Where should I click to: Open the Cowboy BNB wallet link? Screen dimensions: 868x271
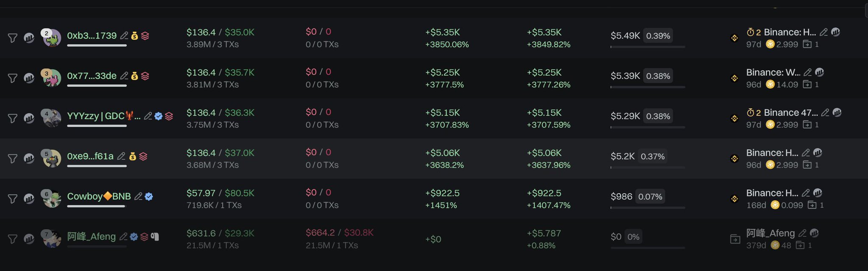pos(99,196)
